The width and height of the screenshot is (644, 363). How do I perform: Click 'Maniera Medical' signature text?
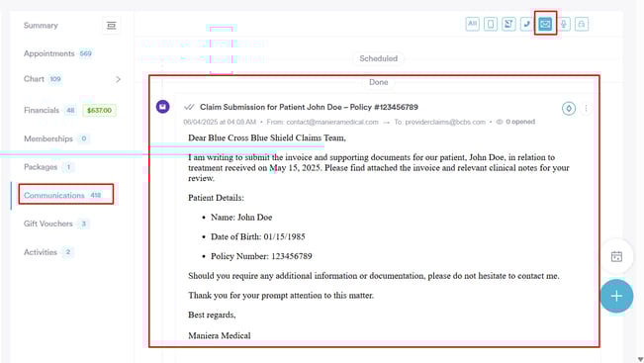pyautogui.click(x=220, y=335)
